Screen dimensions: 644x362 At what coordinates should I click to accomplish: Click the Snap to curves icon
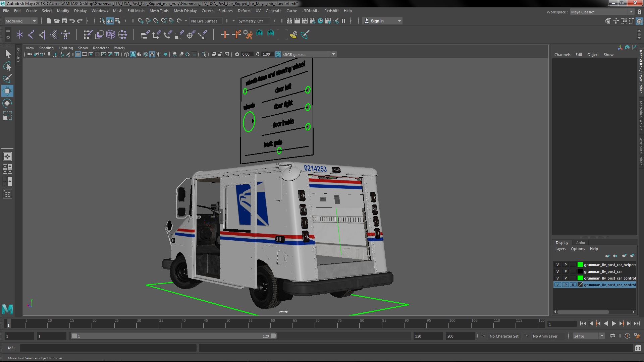point(148,21)
